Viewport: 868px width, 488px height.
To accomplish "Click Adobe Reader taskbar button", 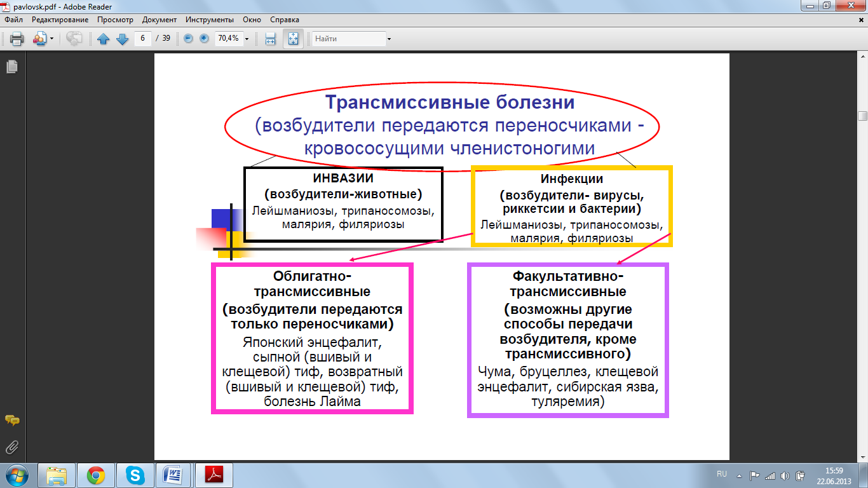I will pyautogui.click(x=214, y=475).
